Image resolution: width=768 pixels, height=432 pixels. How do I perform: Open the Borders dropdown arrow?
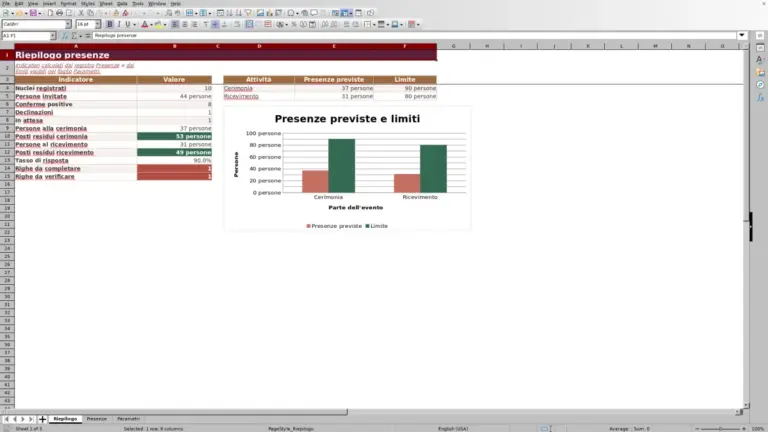tap(374, 24)
